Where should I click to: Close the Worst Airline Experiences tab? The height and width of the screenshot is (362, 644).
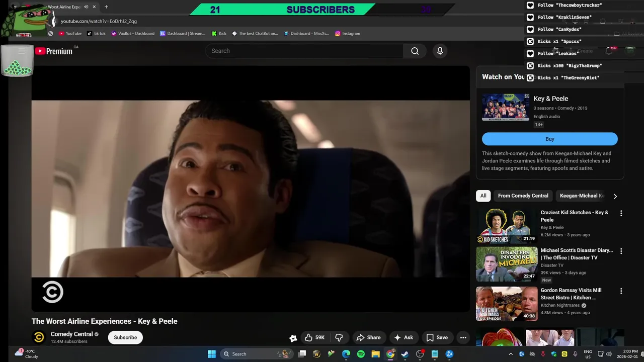94,7
